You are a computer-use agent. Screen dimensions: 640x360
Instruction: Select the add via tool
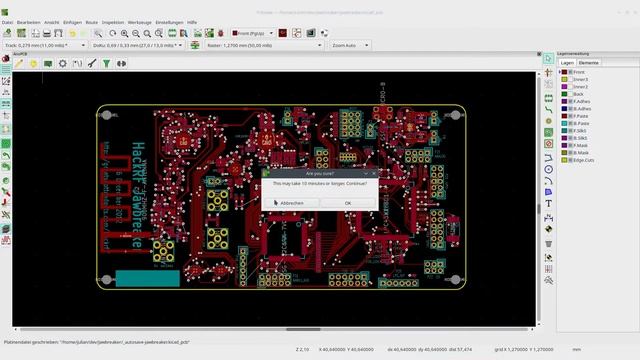(x=549, y=121)
